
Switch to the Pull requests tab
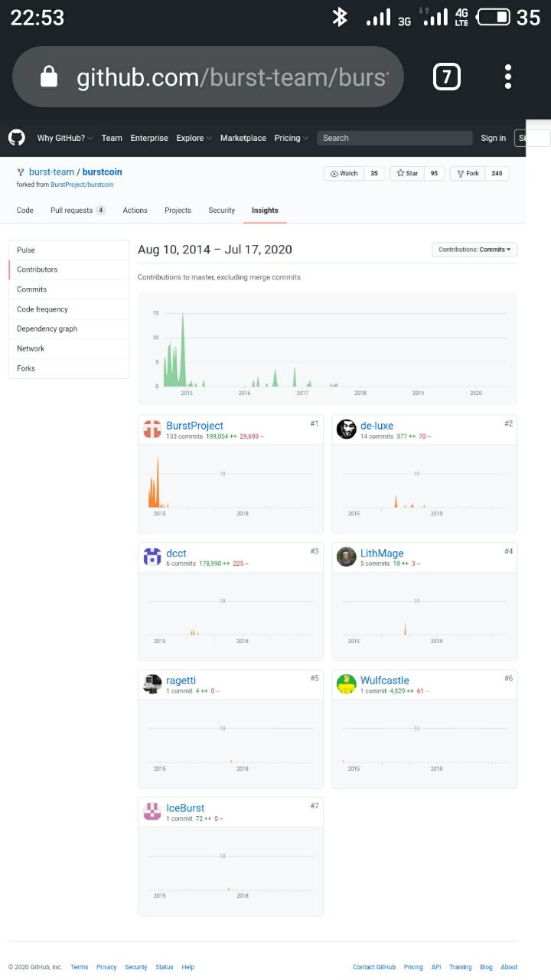click(x=78, y=211)
